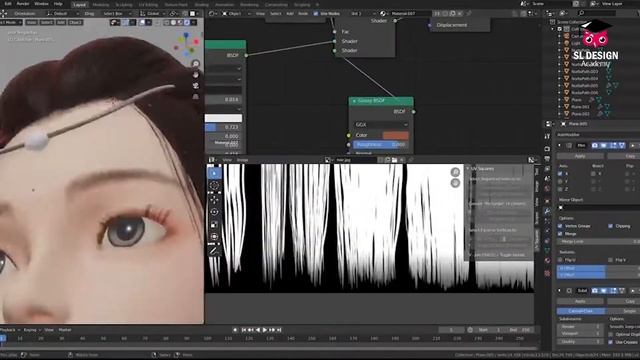Enable the Flip U texture checkbox
Viewport: 640px width, 360px height.
point(560,260)
